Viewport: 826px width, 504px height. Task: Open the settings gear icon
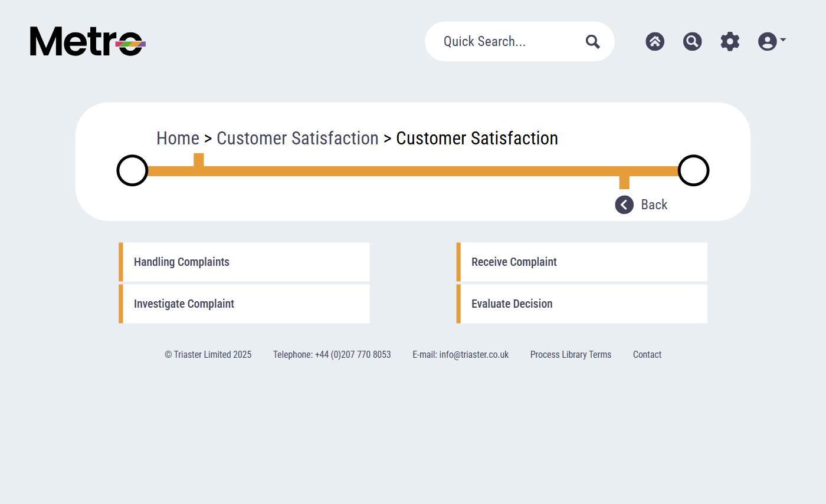[730, 41]
